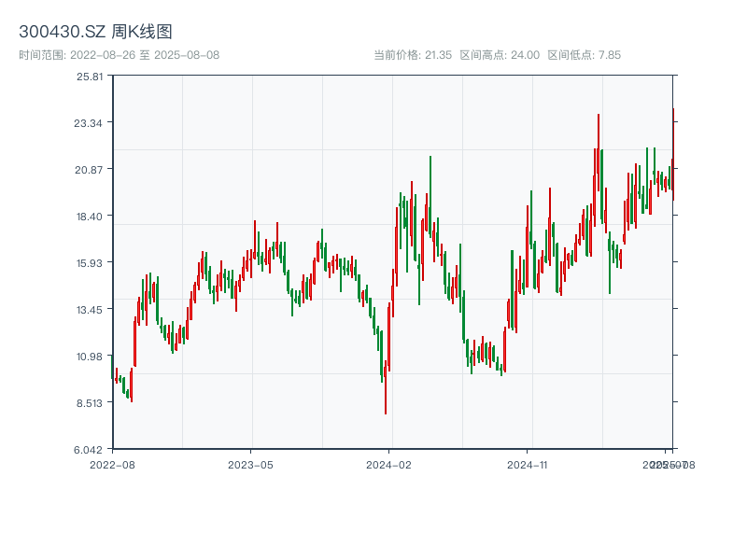The height and width of the screenshot is (560, 747).
Task: Click the x-axis date label 2024-02
Action: pos(388,465)
